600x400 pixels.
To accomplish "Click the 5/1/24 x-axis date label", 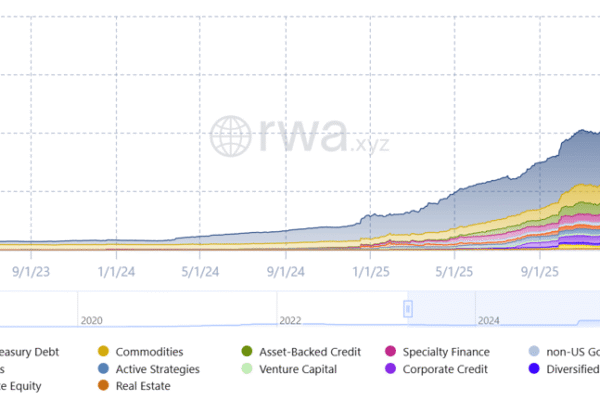I will pyautogui.click(x=200, y=271).
